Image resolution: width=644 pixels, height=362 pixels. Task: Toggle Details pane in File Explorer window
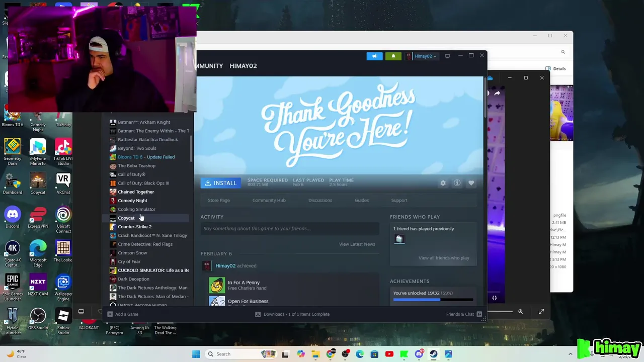[x=555, y=68]
